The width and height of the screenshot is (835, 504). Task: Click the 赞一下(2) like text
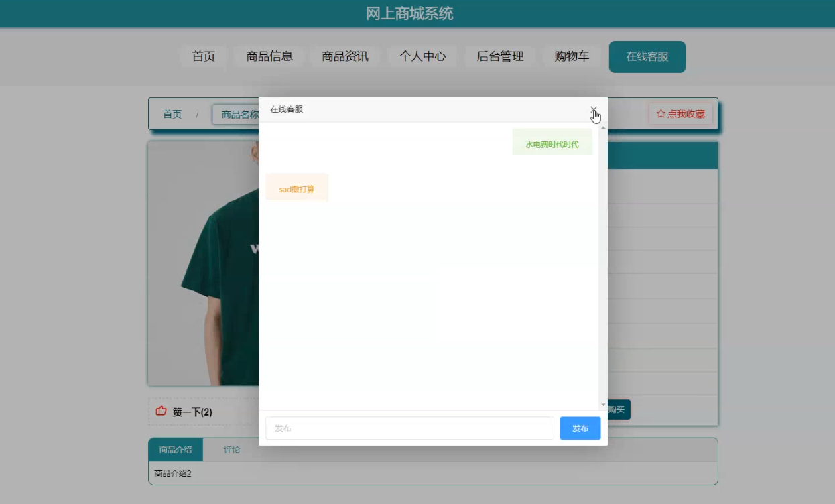point(192,412)
